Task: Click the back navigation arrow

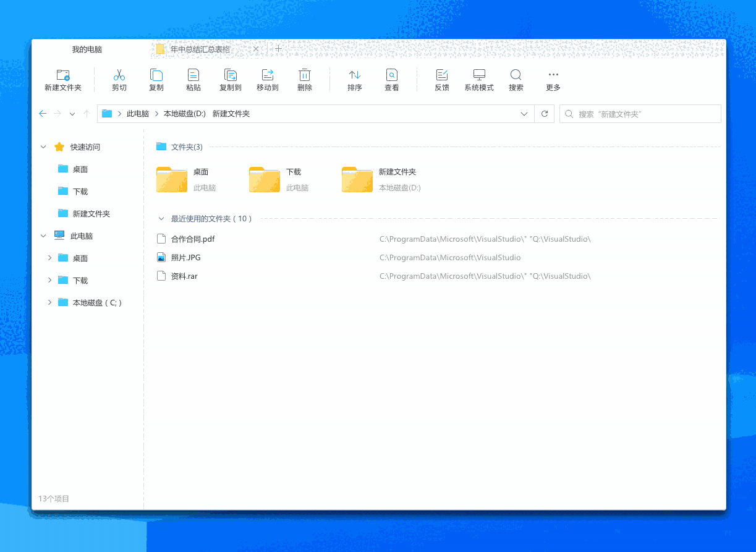Action: 43,114
